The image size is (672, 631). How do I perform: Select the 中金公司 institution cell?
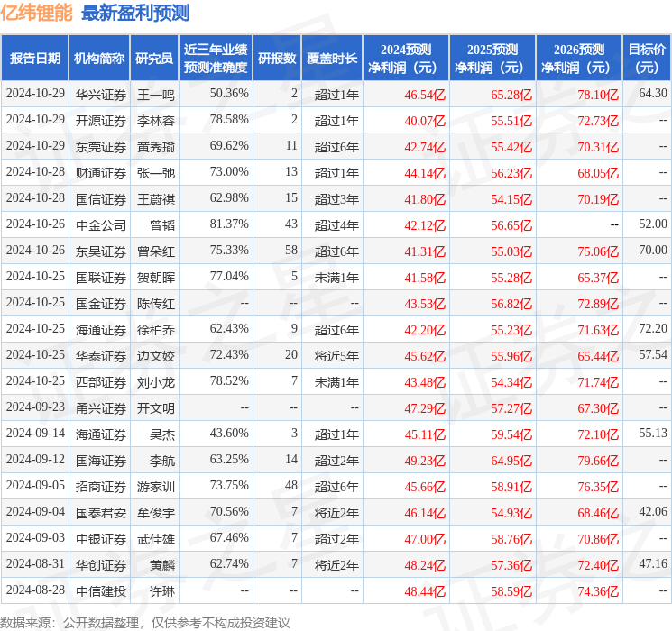pos(101,225)
